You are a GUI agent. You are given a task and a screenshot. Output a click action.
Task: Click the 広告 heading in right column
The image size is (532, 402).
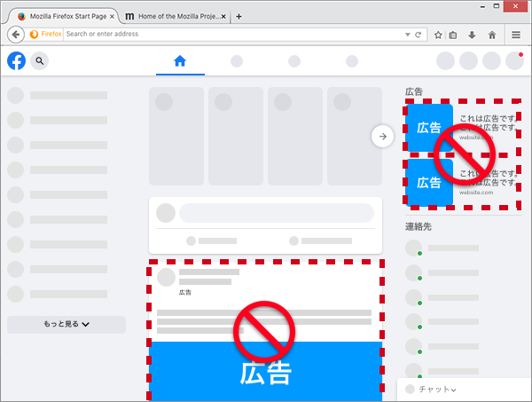coord(413,91)
